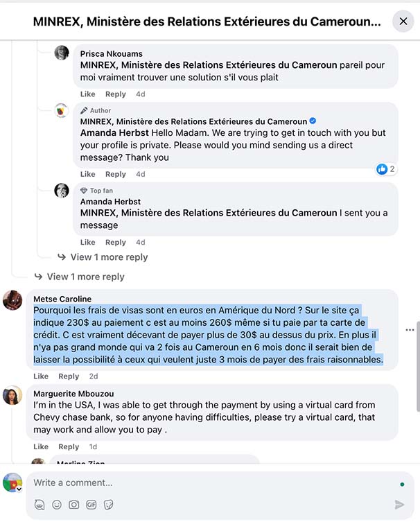
Task: Like Metse Caroline's comment
Action: 41,376
